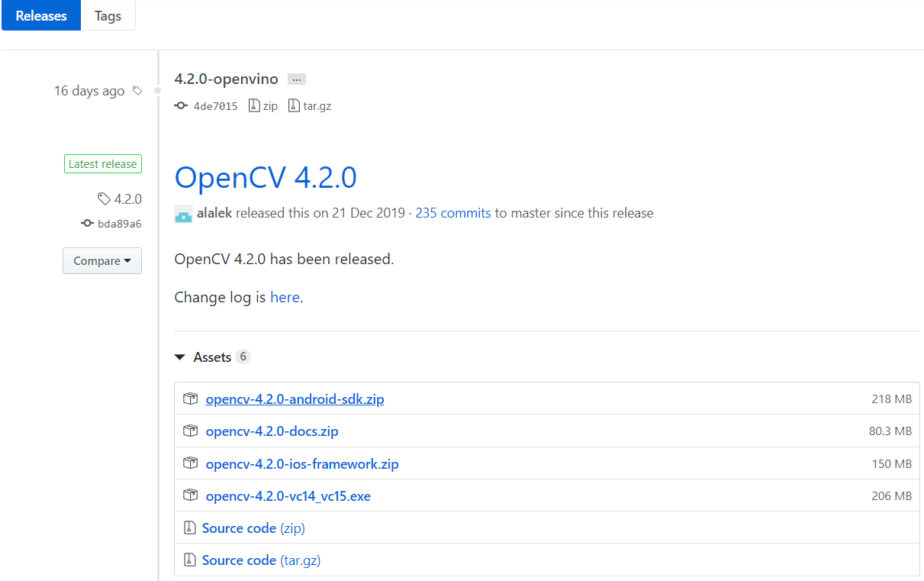This screenshot has height=581, width=924.
Task: Click the '16 days ago' timestamp
Action: [89, 91]
